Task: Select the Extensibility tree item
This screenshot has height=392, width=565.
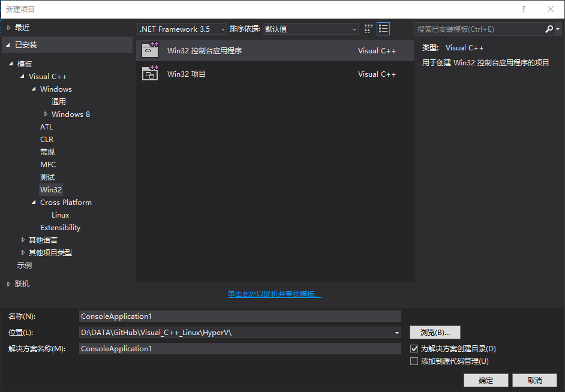Action: pyautogui.click(x=60, y=228)
